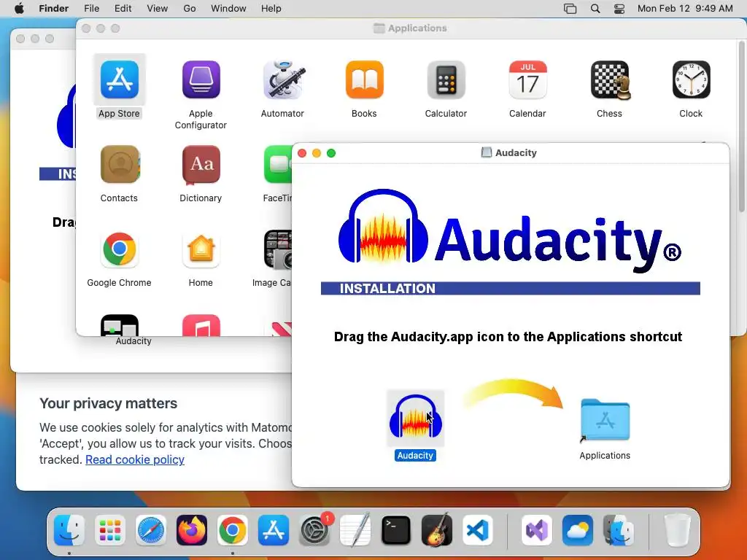The width and height of the screenshot is (747, 560).
Task: Open the FaceTime app icon
Action: pos(278,164)
